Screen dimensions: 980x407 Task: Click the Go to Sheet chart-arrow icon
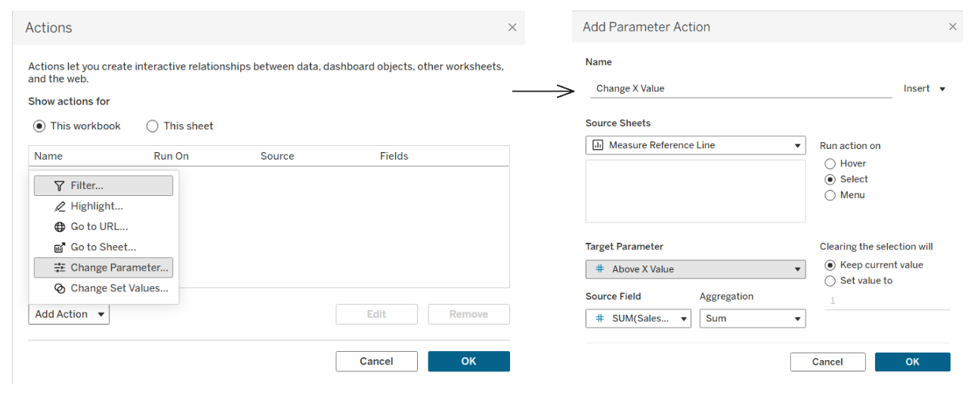60,247
